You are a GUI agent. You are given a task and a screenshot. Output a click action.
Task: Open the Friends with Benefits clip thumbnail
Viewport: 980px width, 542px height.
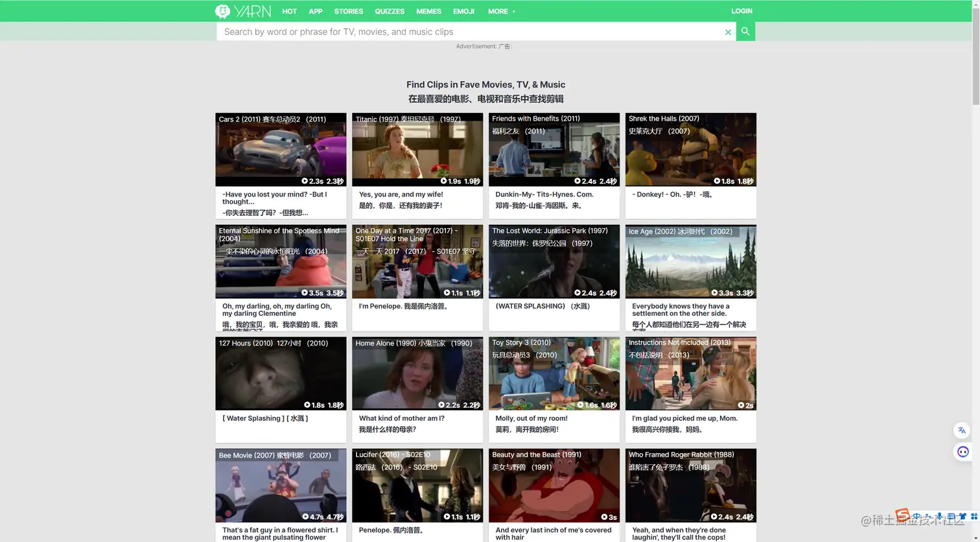pyautogui.click(x=554, y=150)
